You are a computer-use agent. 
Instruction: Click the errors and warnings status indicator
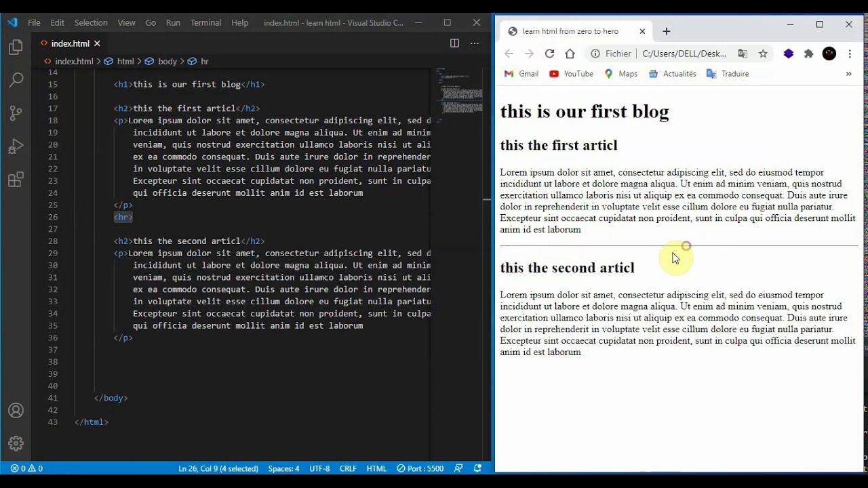coord(26,468)
